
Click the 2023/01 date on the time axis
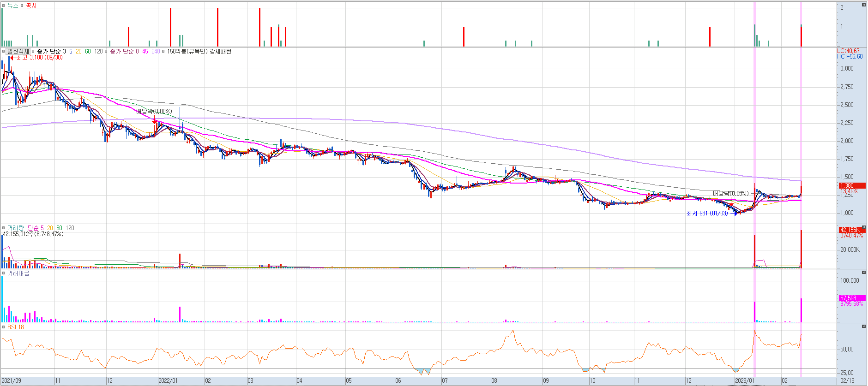pyautogui.click(x=744, y=381)
